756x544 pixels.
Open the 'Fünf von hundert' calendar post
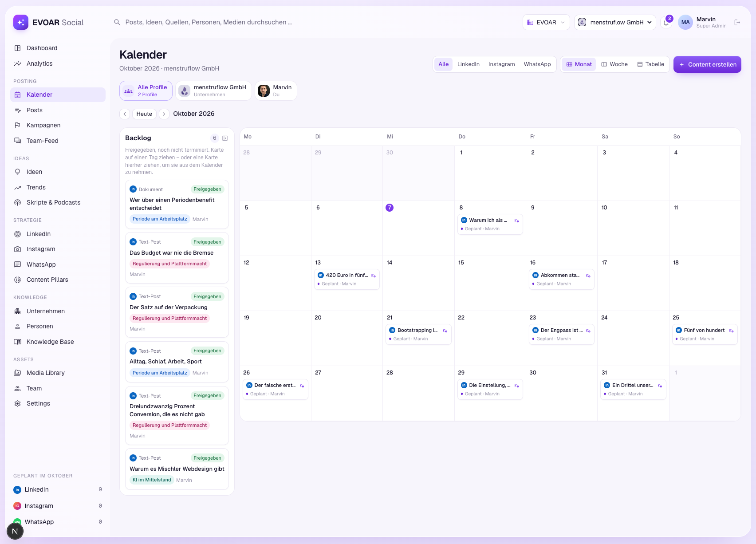[x=705, y=334]
